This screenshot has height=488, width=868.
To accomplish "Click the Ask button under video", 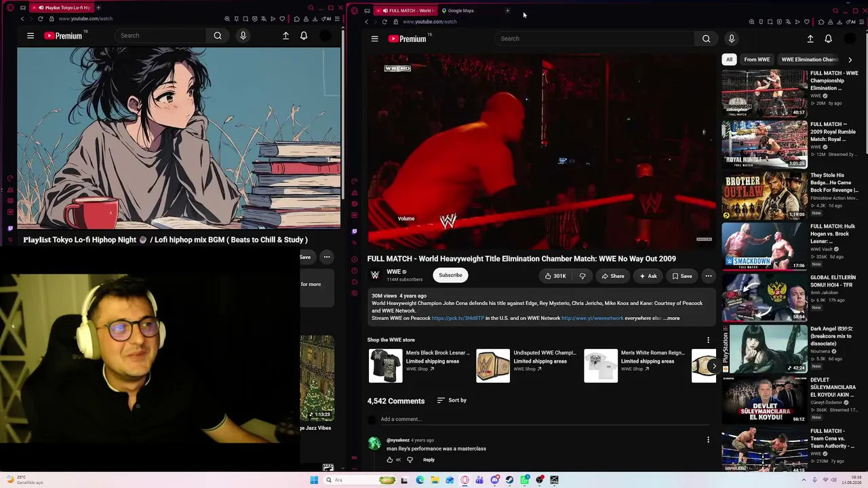I will pos(648,276).
